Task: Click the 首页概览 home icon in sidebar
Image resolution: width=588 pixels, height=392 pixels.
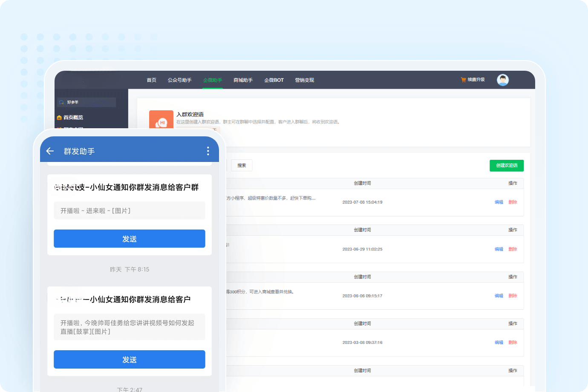Action: 59,118
